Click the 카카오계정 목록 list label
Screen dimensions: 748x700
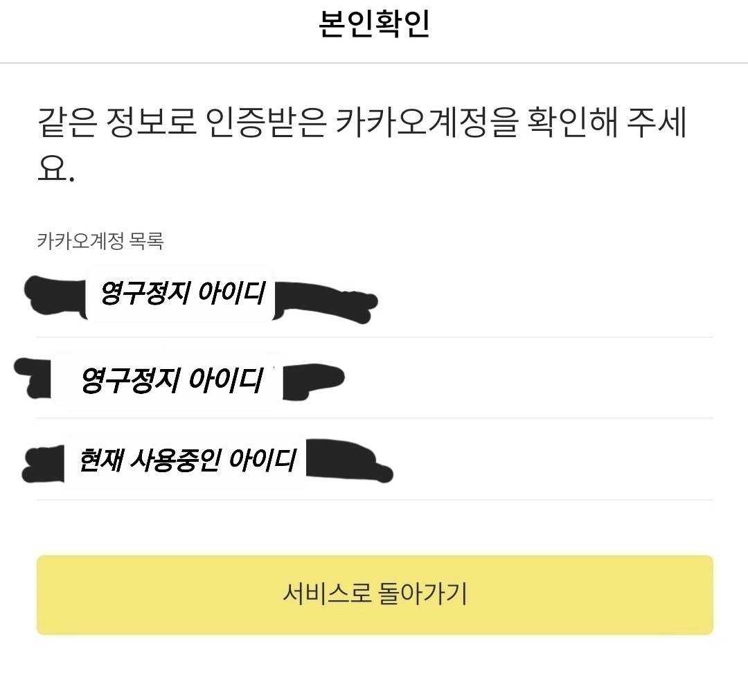100,241
